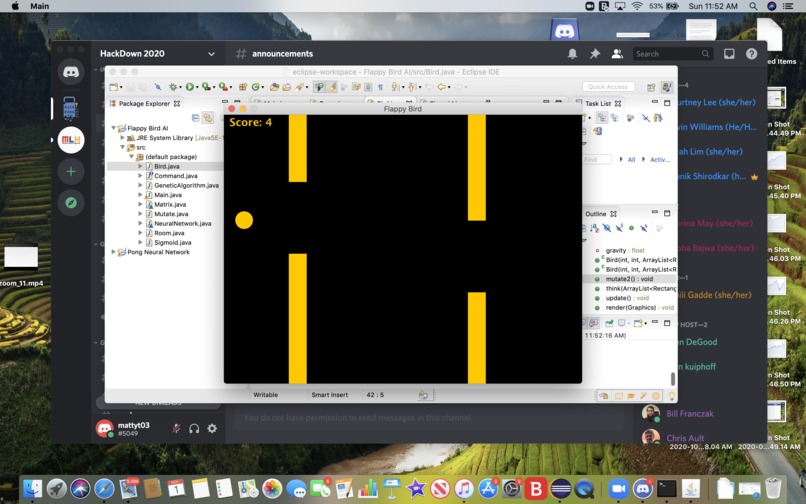This screenshot has width=806, height=504.
Task: Collapse the (default package) node
Action: (x=132, y=157)
